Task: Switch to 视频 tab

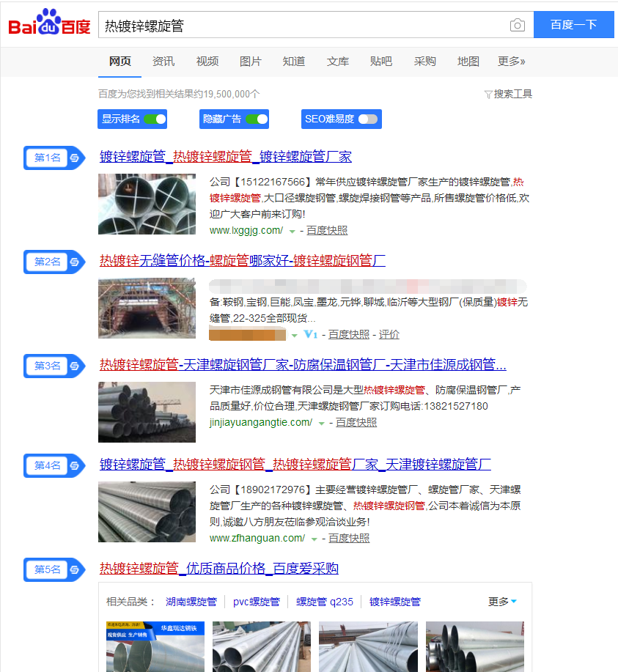Action: click(x=207, y=62)
